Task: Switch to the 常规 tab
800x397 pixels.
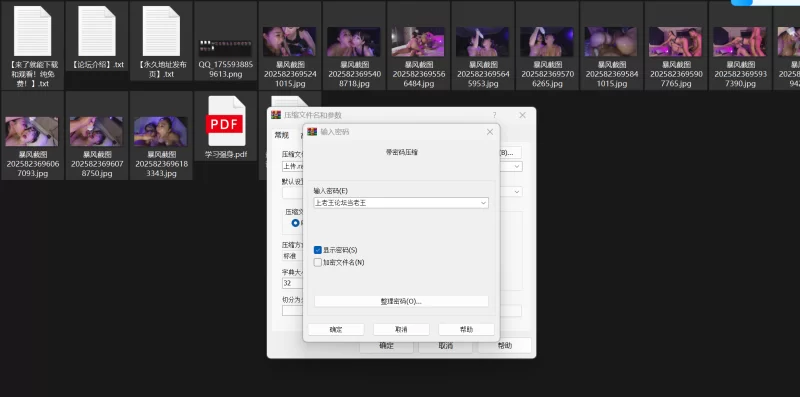Action: [x=282, y=135]
